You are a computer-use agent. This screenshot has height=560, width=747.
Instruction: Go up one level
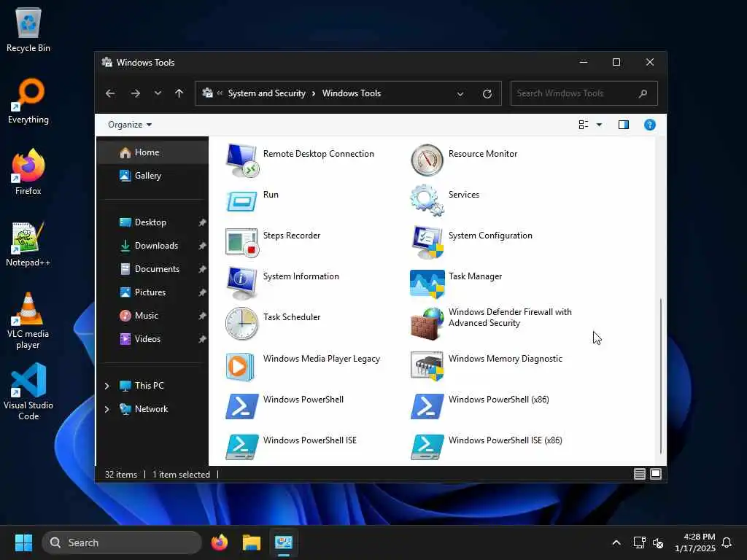tap(179, 93)
